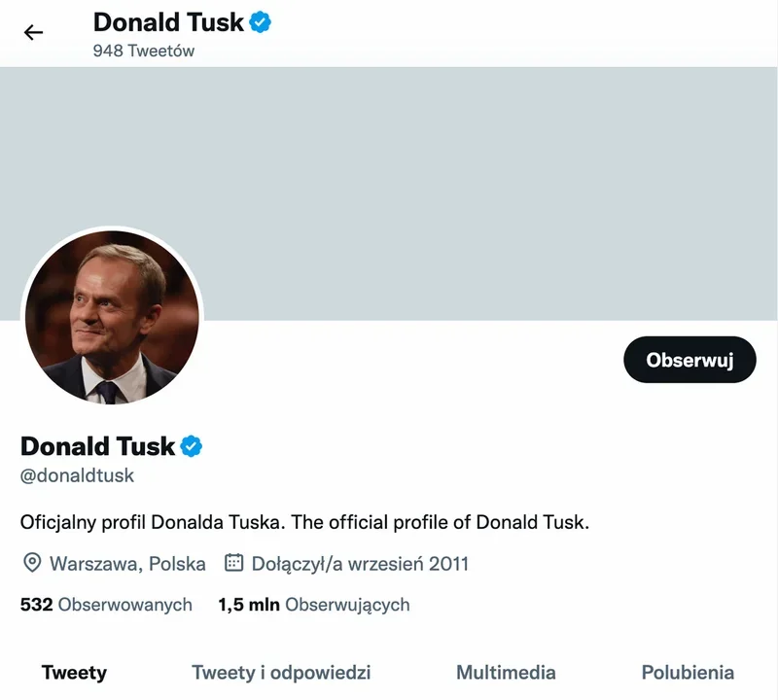Click the location pin icon

click(x=32, y=563)
